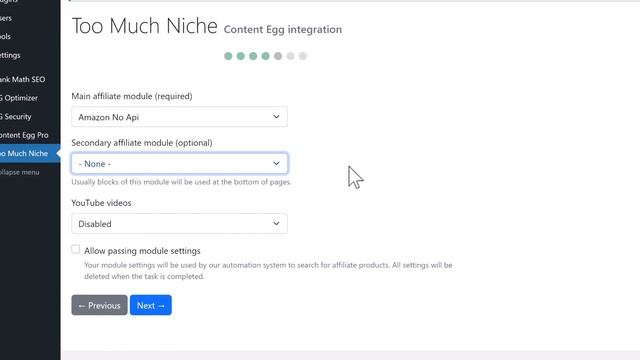Click Collapse menu in sidebar
The image size is (640, 360).
pyautogui.click(x=20, y=172)
